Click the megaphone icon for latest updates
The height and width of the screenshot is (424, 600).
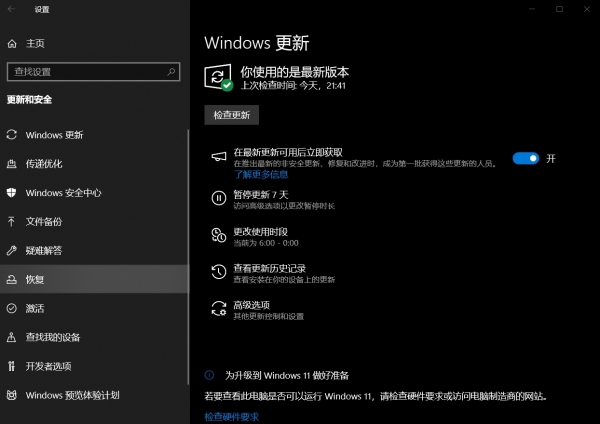point(219,157)
